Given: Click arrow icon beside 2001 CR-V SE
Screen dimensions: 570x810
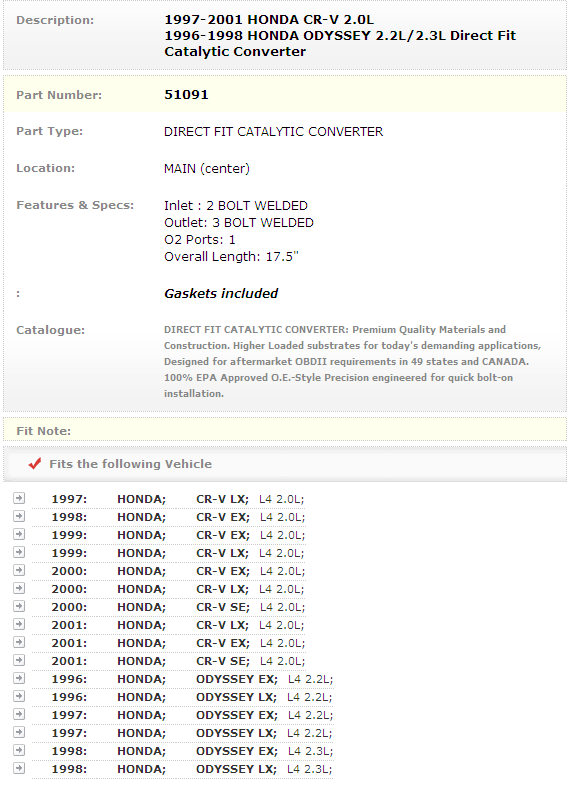Looking at the screenshot, I should click(x=19, y=660).
